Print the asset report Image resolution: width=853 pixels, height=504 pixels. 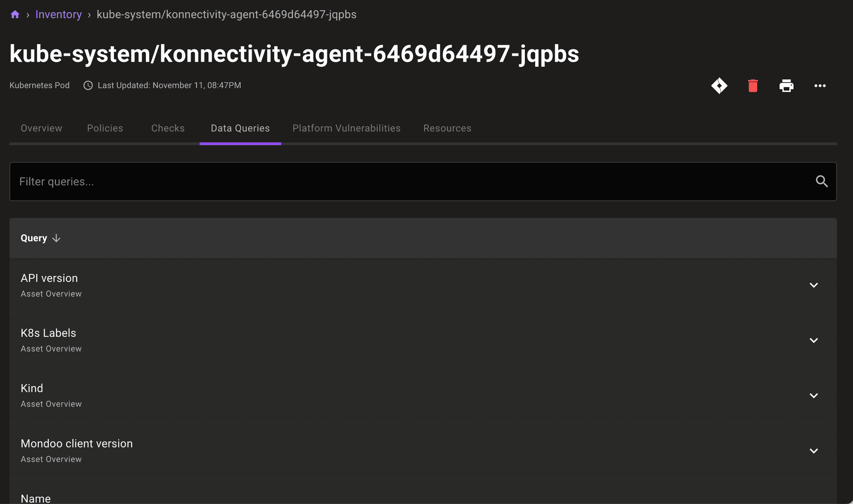pyautogui.click(x=786, y=85)
